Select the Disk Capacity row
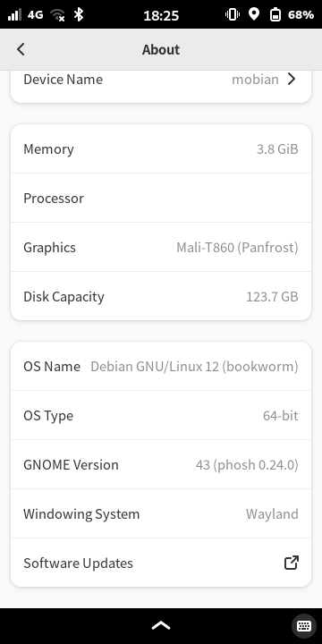The height and width of the screenshot is (644, 322). tap(161, 296)
